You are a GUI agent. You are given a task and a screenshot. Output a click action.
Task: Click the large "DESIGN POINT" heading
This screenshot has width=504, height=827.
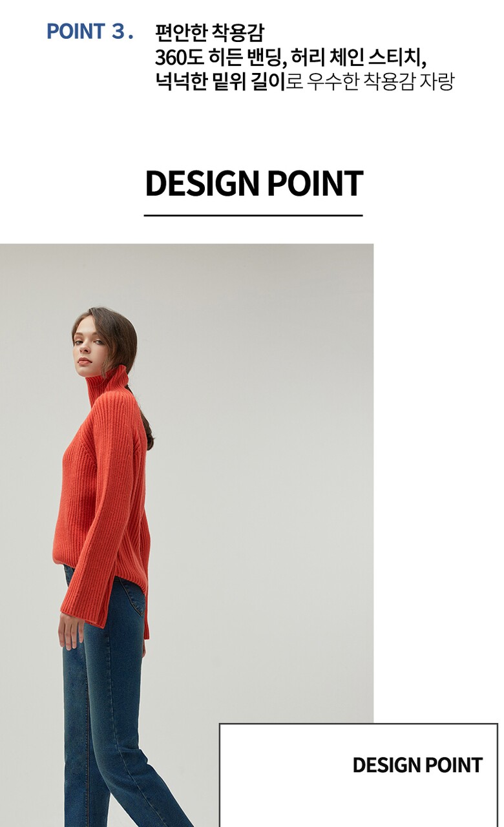coord(253,183)
